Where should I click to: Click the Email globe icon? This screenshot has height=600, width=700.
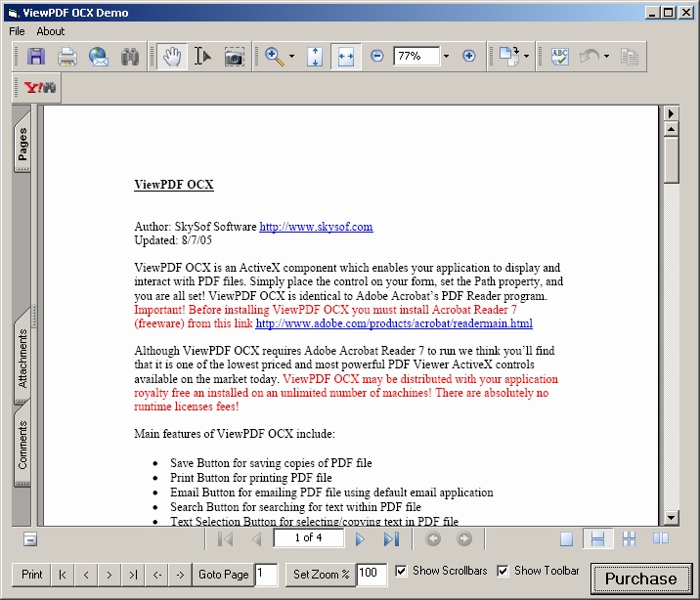[x=99, y=57]
